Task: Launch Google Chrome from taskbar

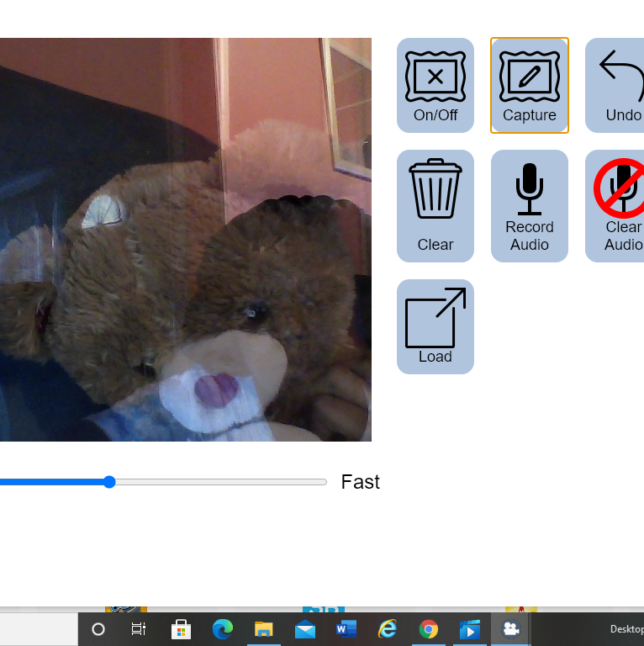Action: 429,629
